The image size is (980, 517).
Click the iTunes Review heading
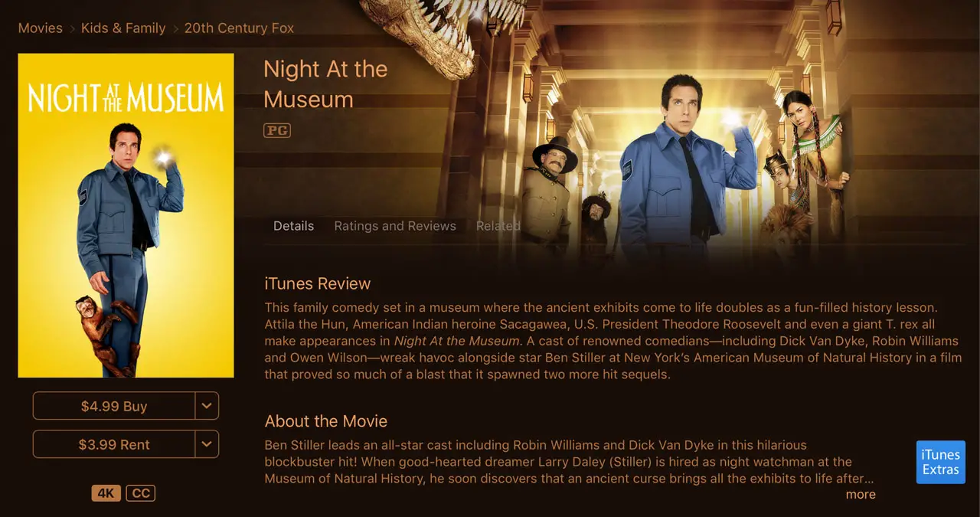318,283
